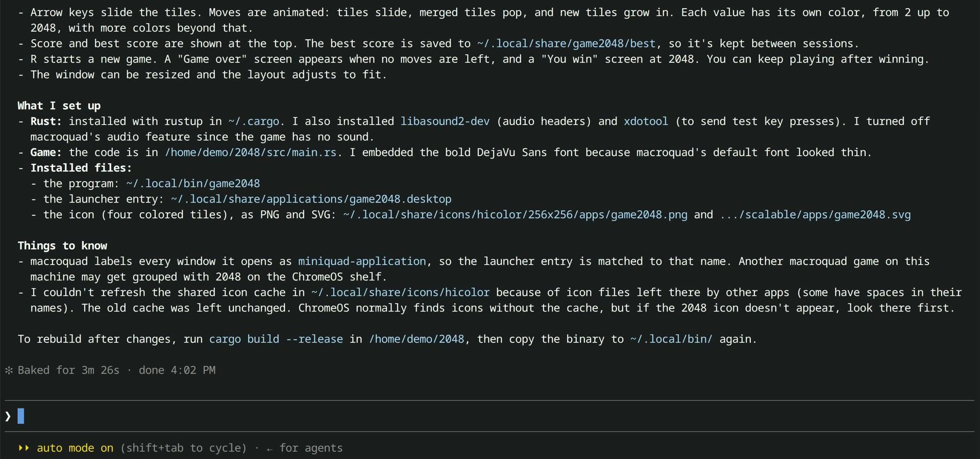Click the "done 4:02 PM" status text
The image size is (980, 459).
[177, 370]
